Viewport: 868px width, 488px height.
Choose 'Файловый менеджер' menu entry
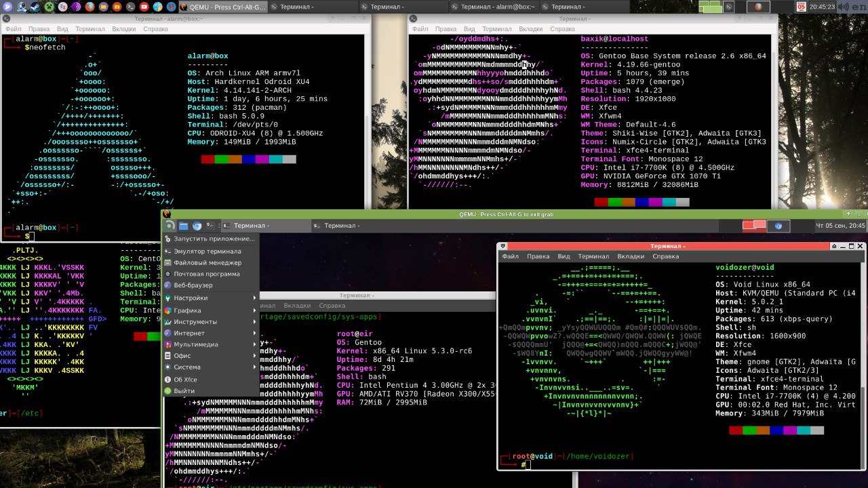tap(210, 262)
